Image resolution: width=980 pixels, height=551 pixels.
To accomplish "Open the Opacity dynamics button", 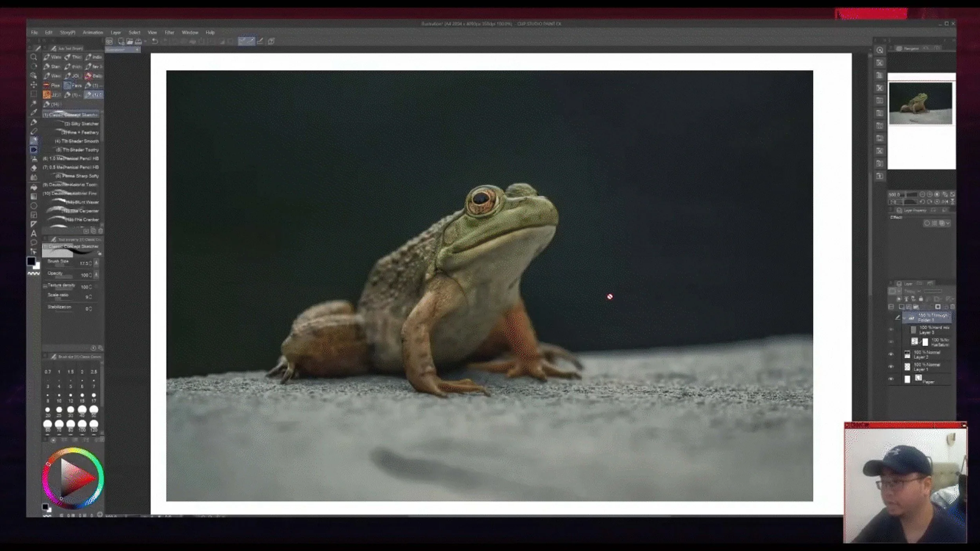I will [x=96, y=275].
